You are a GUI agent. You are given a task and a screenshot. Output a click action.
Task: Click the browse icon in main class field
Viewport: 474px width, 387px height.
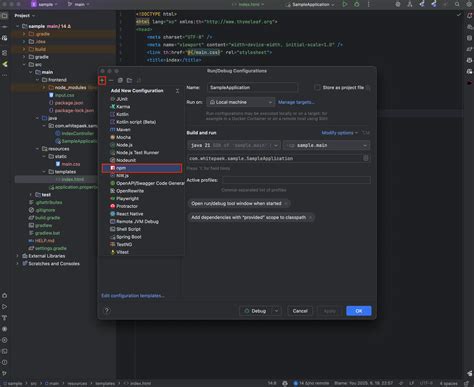click(366, 158)
